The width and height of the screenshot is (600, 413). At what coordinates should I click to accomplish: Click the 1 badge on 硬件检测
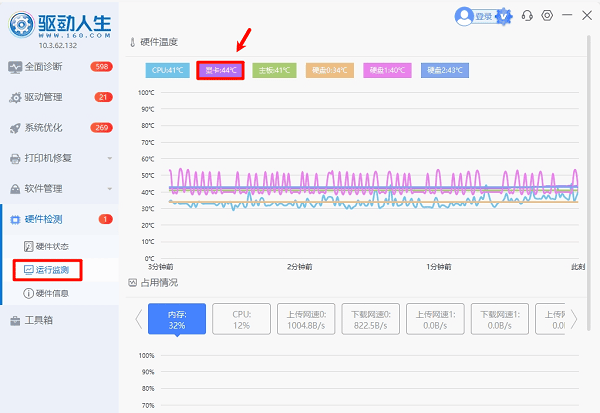(x=106, y=219)
